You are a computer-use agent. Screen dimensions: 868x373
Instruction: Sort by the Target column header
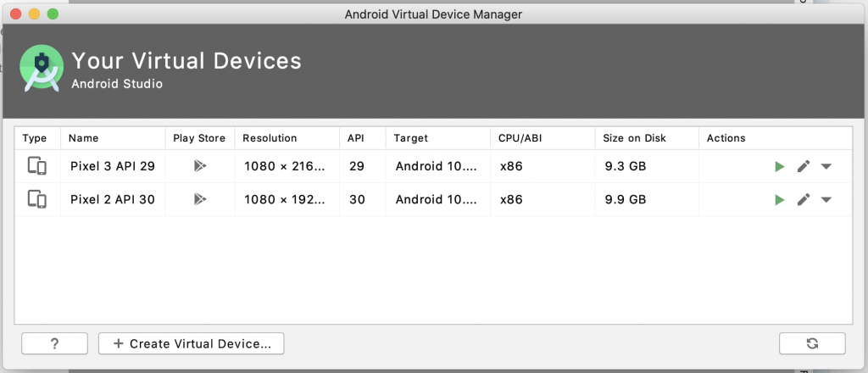(x=438, y=138)
